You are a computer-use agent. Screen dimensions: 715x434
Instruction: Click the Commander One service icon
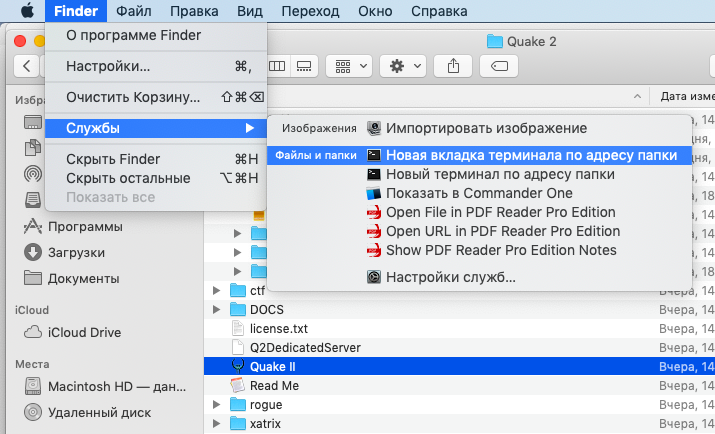click(x=374, y=193)
